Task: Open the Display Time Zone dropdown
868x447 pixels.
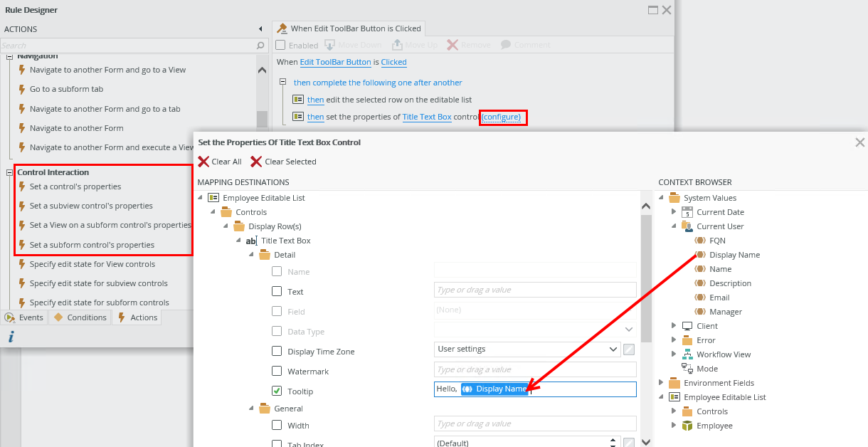Action: [614, 349]
